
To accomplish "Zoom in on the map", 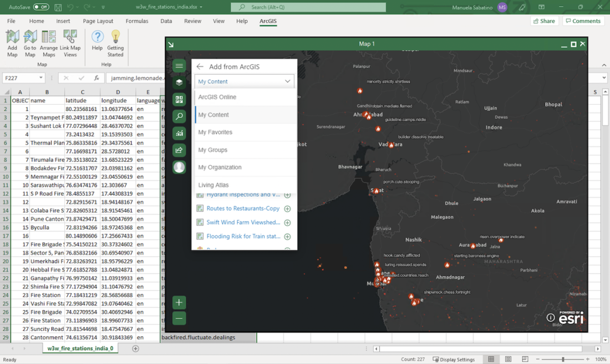I will coord(179,303).
